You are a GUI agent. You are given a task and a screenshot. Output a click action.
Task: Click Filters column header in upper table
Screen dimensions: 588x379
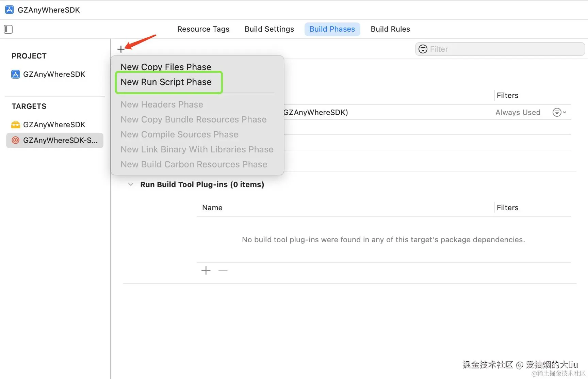(507, 95)
